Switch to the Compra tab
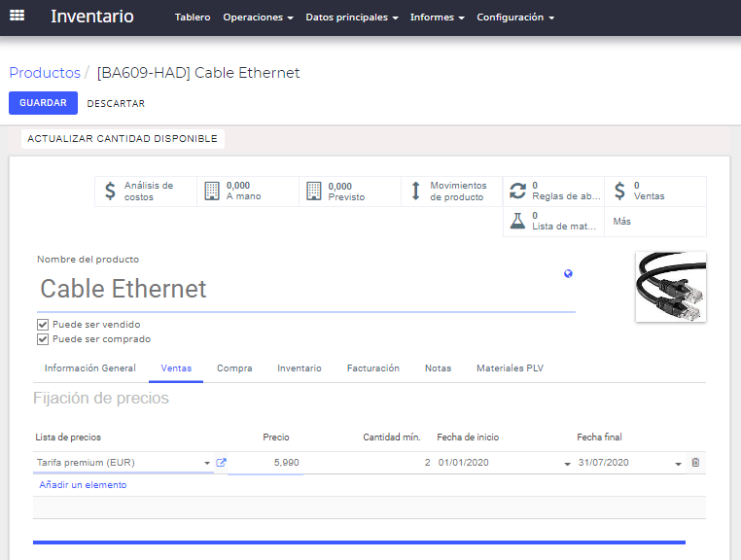 tap(234, 368)
